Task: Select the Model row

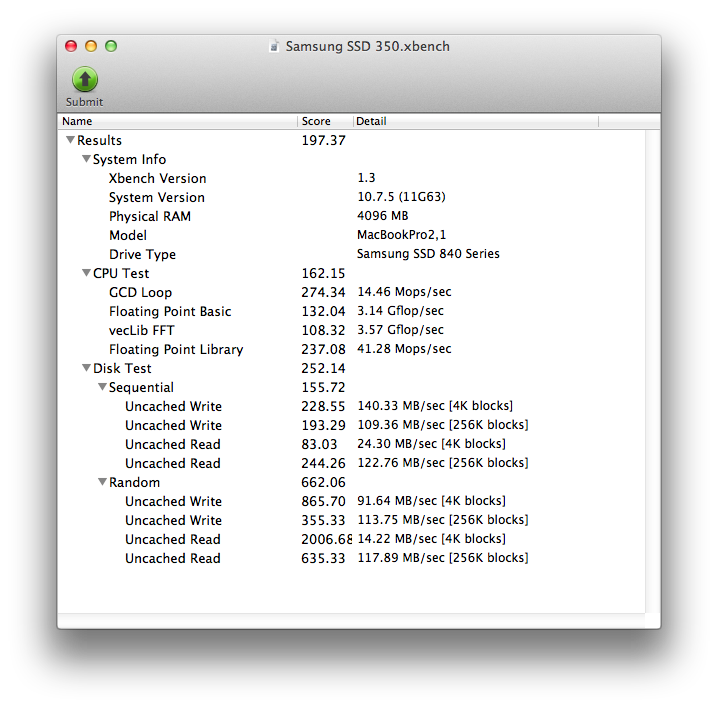Action: 352,235
